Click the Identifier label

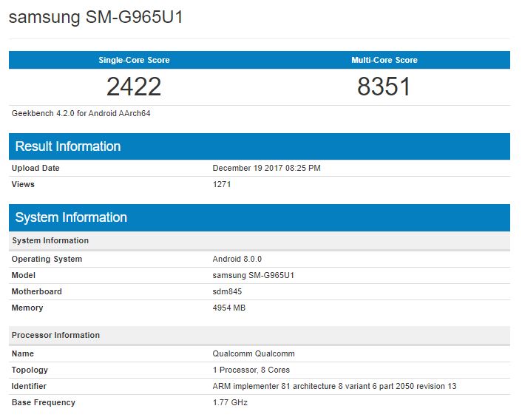(x=29, y=387)
